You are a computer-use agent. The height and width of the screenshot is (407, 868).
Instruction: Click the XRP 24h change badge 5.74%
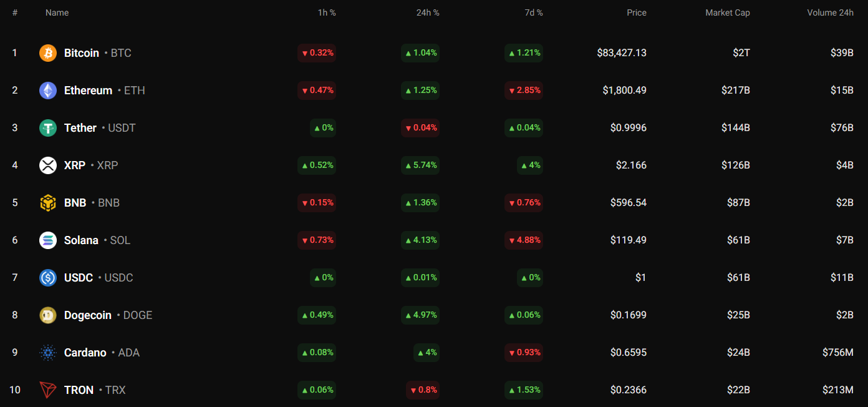(x=420, y=165)
